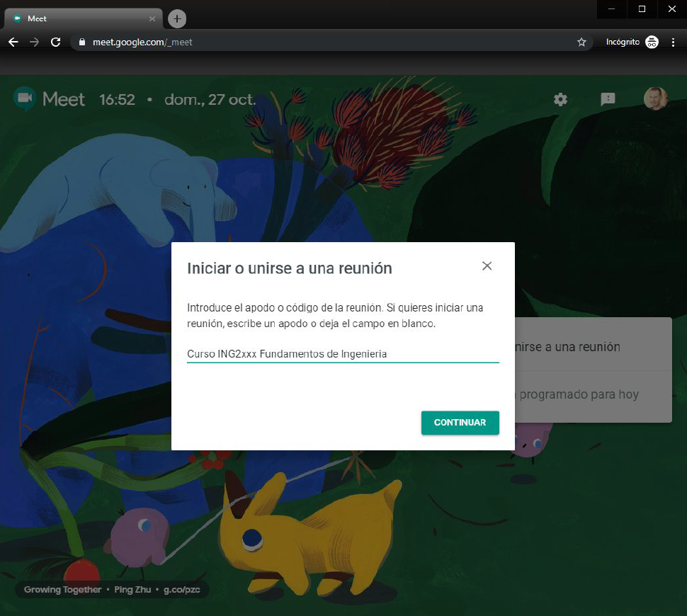The height and width of the screenshot is (616, 687).
Task: Close the 'Iniciar o unirse a una reunión' dialog
Action: 487,266
